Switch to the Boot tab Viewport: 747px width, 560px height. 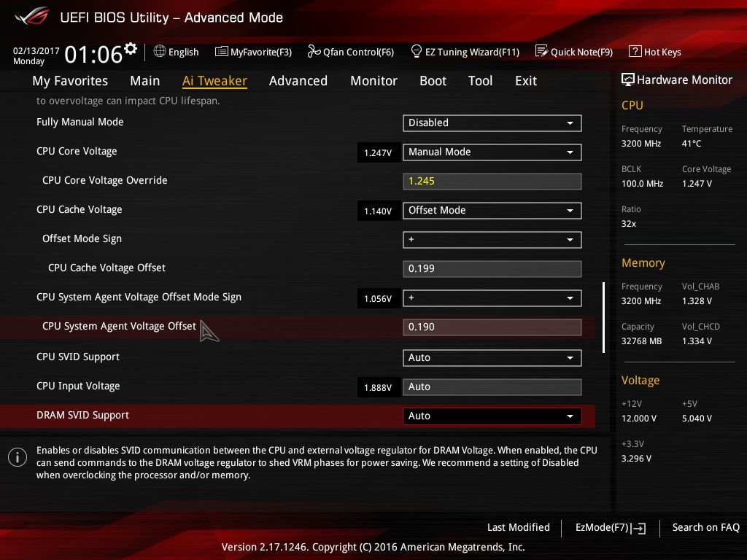433,81
